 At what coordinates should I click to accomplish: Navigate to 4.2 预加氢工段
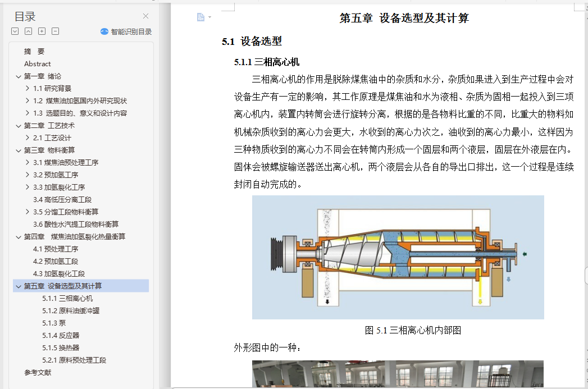tap(56, 261)
